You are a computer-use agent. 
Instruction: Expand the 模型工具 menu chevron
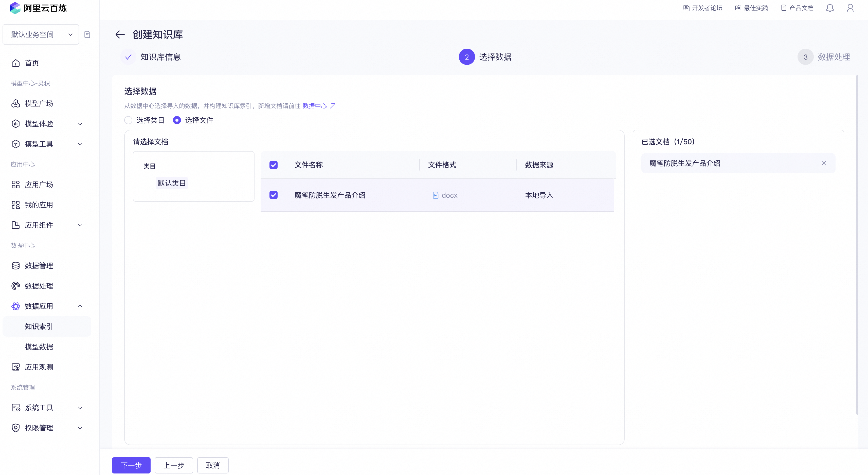[80, 144]
